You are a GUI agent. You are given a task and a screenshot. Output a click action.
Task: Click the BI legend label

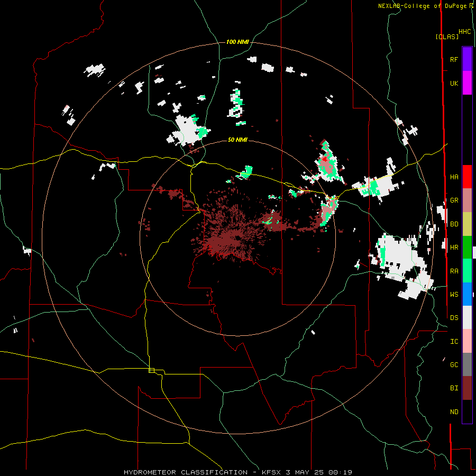pyautogui.click(x=454, y=388)
